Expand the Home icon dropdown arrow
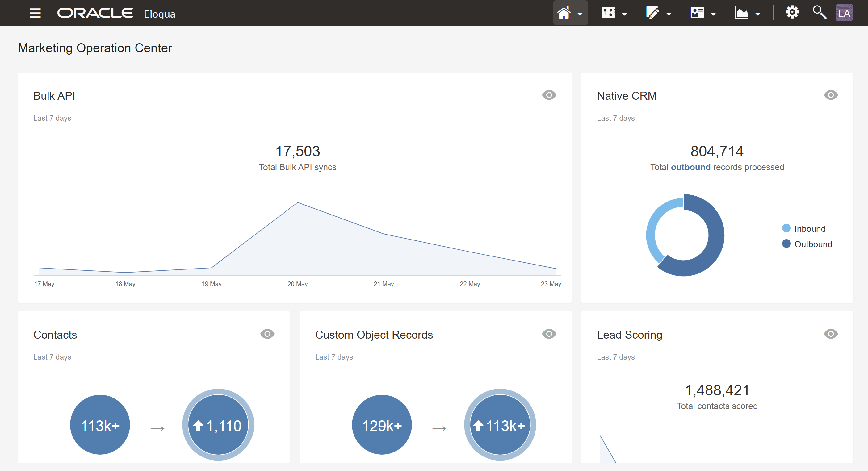Screen dimensions: 868x471 pos(580,15)
